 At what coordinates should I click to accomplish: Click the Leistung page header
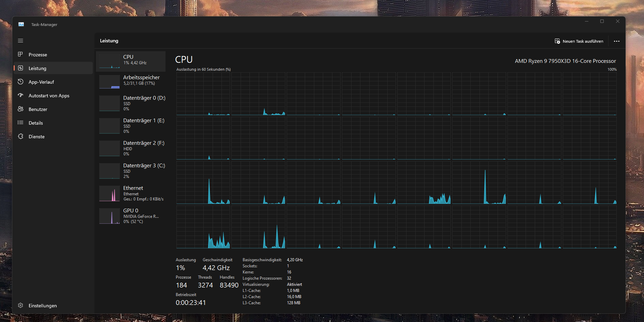[x=109, y=41]
